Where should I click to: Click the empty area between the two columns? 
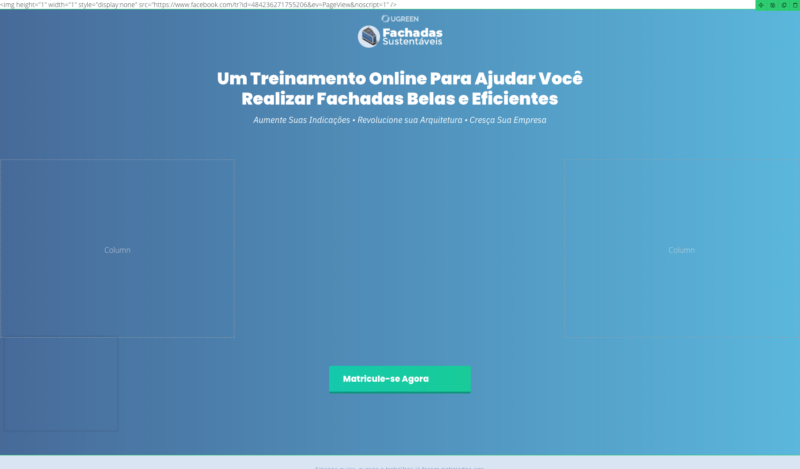pyautogui.click(x=400, y=249)
